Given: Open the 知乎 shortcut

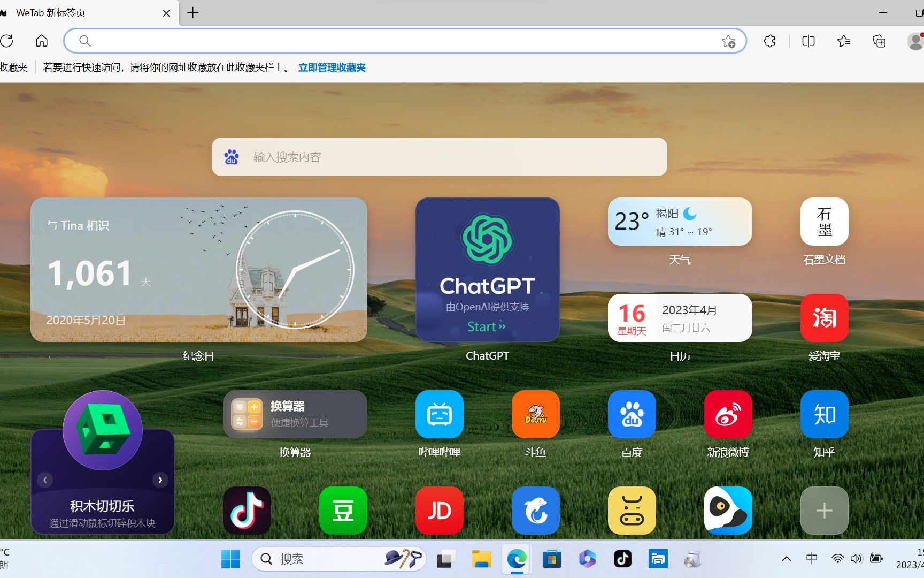Looking at the screenshot, I should pos(824,414).
